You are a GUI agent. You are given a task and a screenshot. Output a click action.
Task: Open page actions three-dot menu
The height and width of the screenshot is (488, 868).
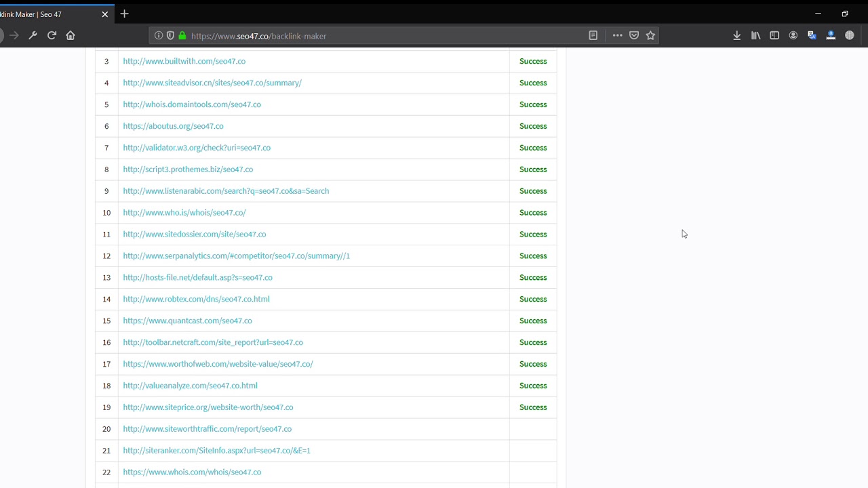(617, 35)
